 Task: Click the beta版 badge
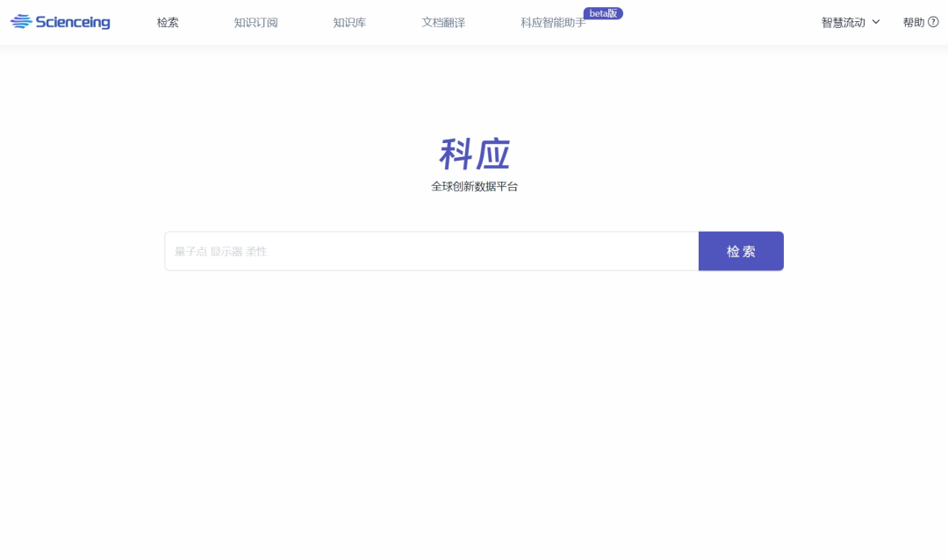click(603, 13)
